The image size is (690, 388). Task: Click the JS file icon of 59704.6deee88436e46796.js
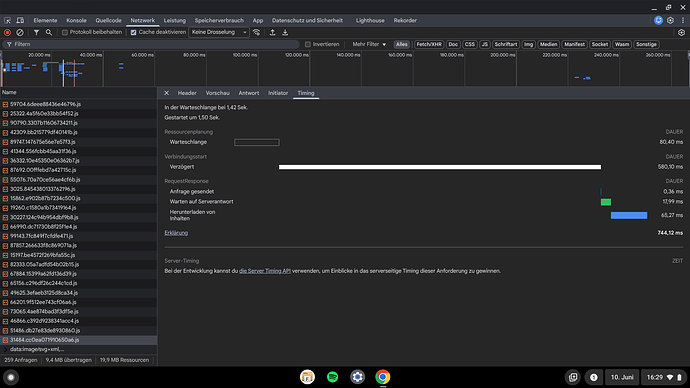[5, 104]
